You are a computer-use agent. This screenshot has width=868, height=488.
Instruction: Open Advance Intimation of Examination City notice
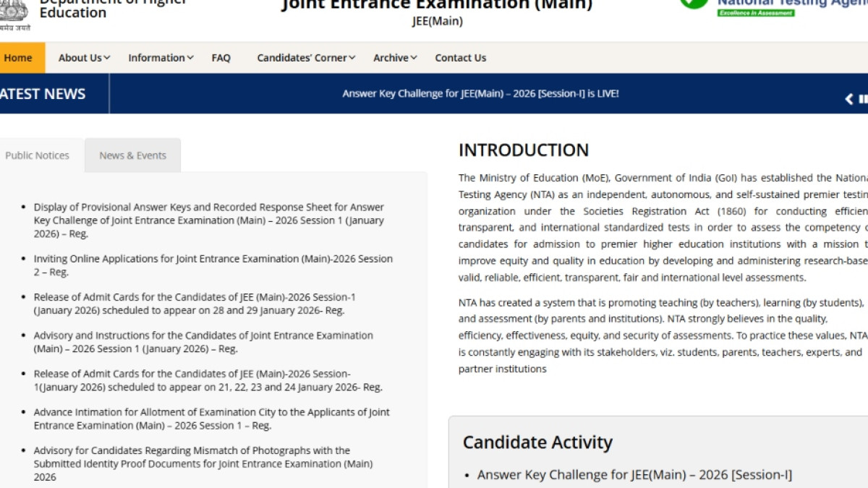pyautogui.click(x=211, y=419)
